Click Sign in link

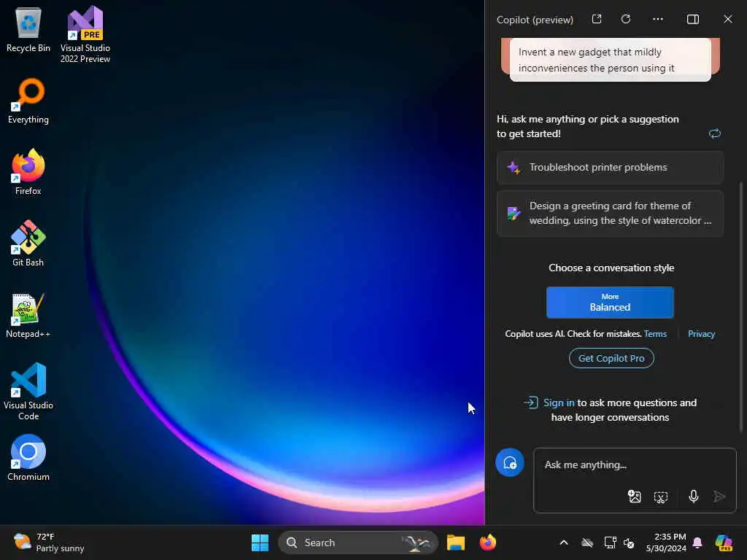559,402
